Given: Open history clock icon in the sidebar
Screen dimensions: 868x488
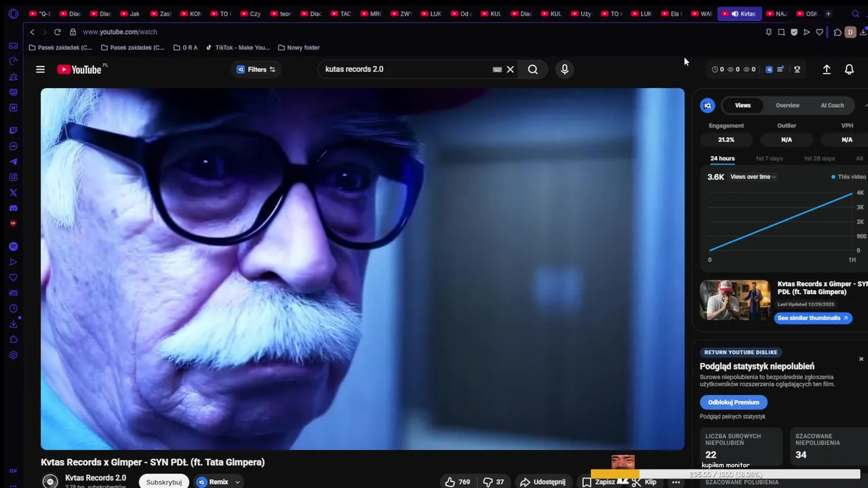Looking at the screenshot, I should coord(13,308).
